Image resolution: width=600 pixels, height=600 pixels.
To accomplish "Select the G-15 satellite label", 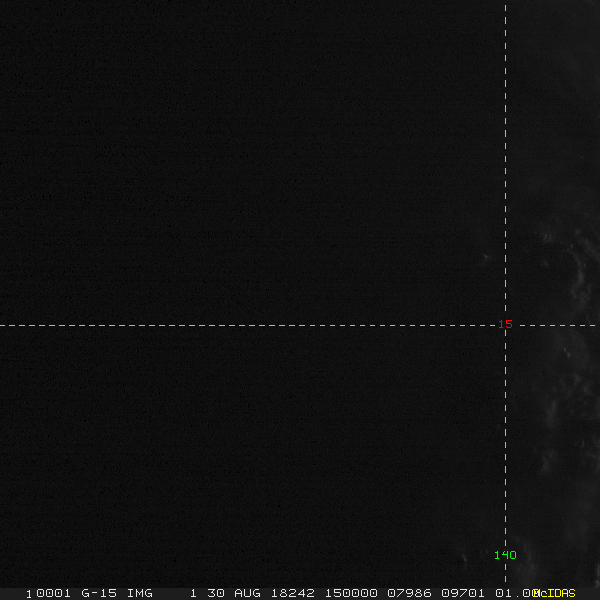I will 99,593.
